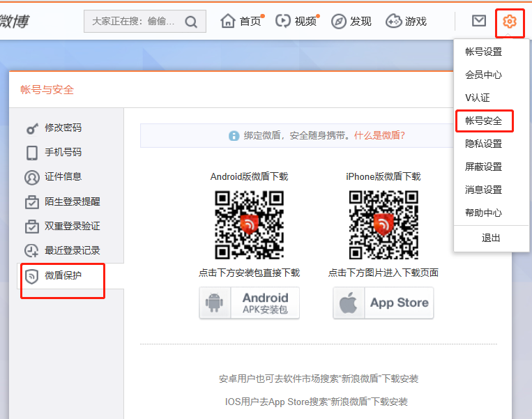Open 双重登录验证 in sidebar

73,226
